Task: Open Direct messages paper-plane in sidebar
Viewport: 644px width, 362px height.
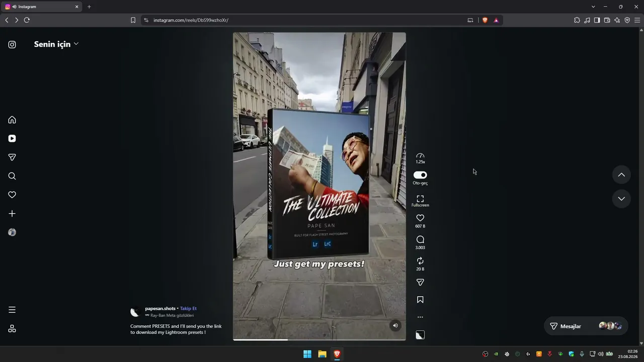Action: click(12, 157)
